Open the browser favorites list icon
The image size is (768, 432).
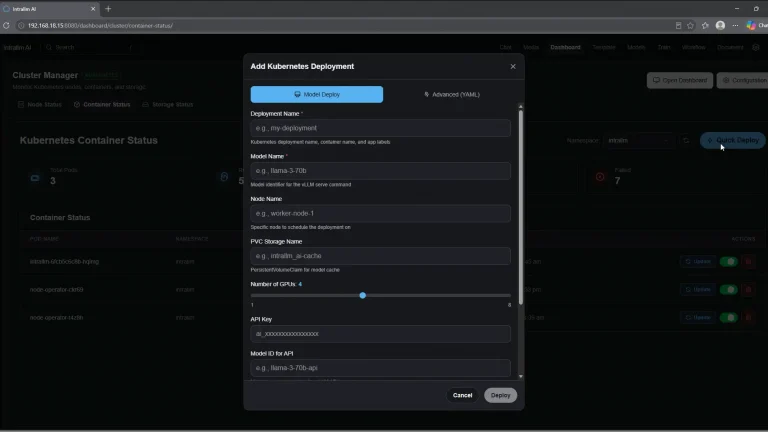click(705, 25)
